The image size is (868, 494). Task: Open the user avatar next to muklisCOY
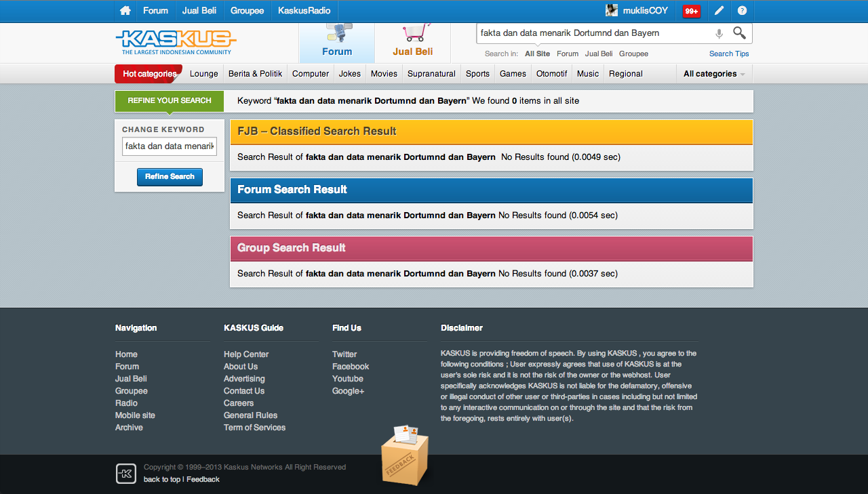tap(612, 10)
